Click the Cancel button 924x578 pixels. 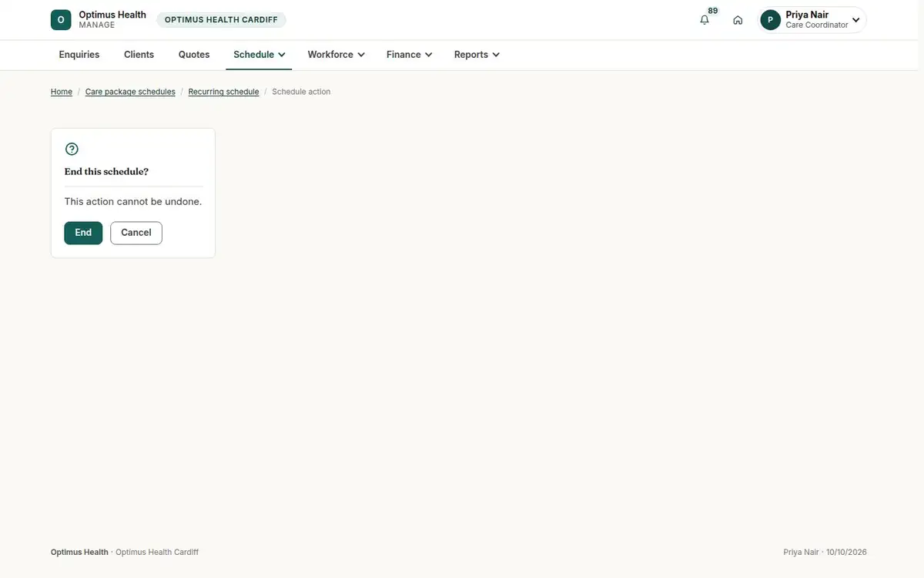[136, 233]
